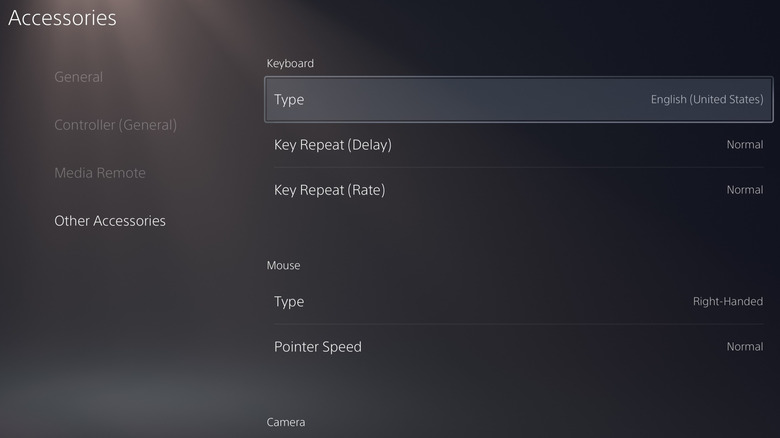Click the Camera section header

[x=286, y=423]
